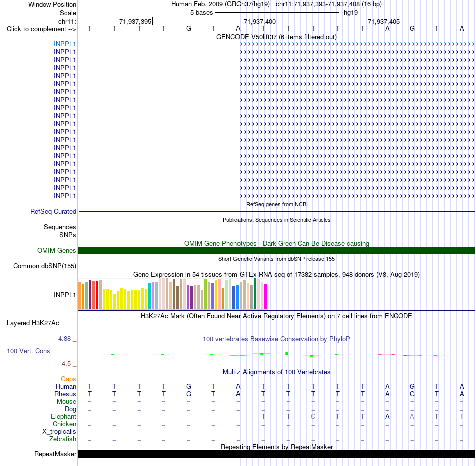Click the blue negative-score mark in PhyloP track
Screen dimensions: 476x466
coord(413,356)
